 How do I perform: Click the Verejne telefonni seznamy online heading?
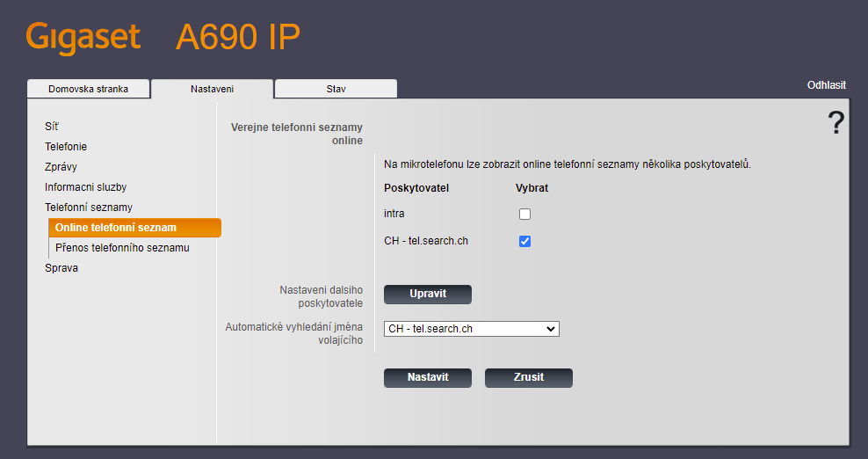pos(297,134)
